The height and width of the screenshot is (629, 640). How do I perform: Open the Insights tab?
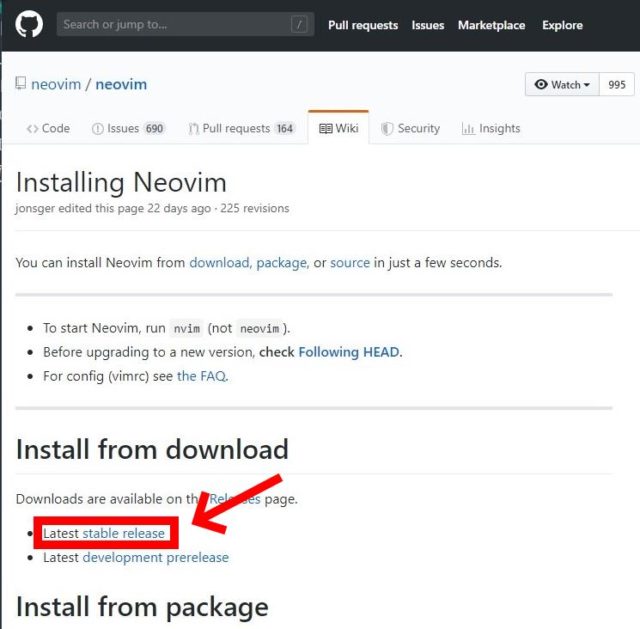pyautogui.click(x=491, y=128)
